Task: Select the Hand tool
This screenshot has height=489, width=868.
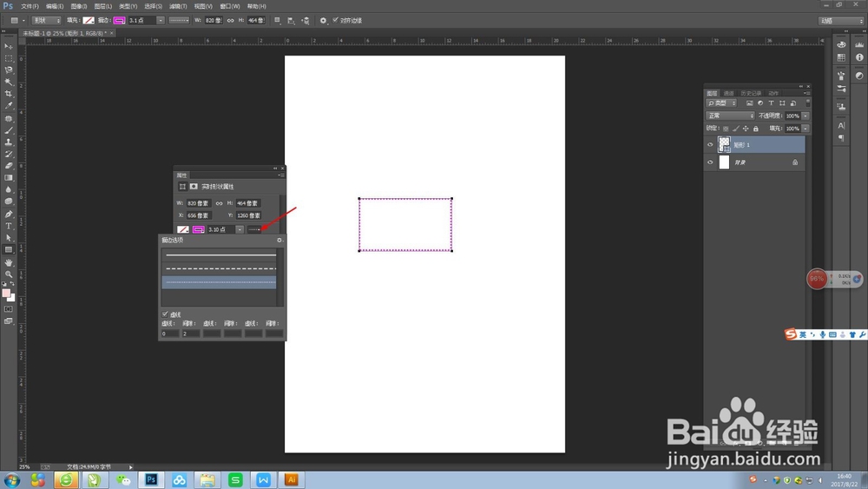Action: tap(9, 262)
